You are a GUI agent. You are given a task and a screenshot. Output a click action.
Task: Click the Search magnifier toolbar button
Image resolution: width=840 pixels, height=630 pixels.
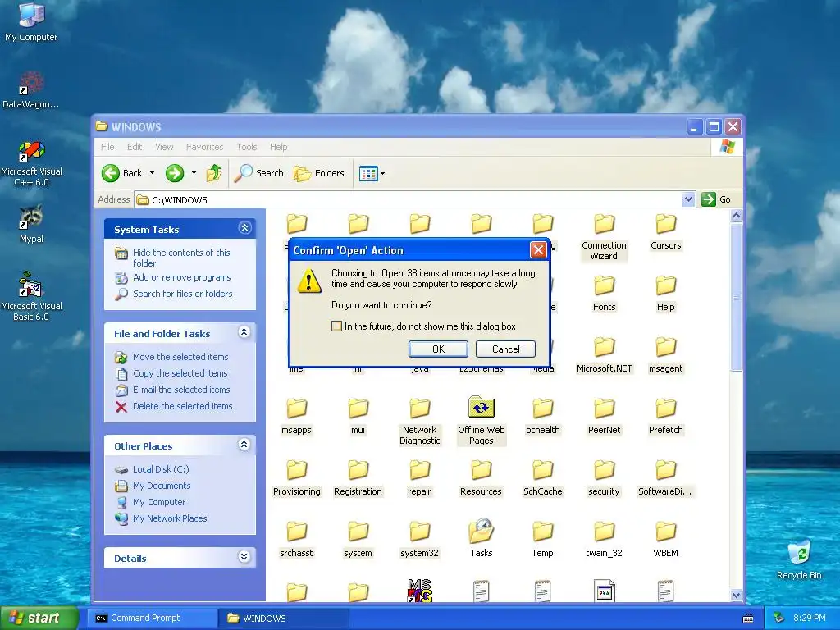coord(259,173)
